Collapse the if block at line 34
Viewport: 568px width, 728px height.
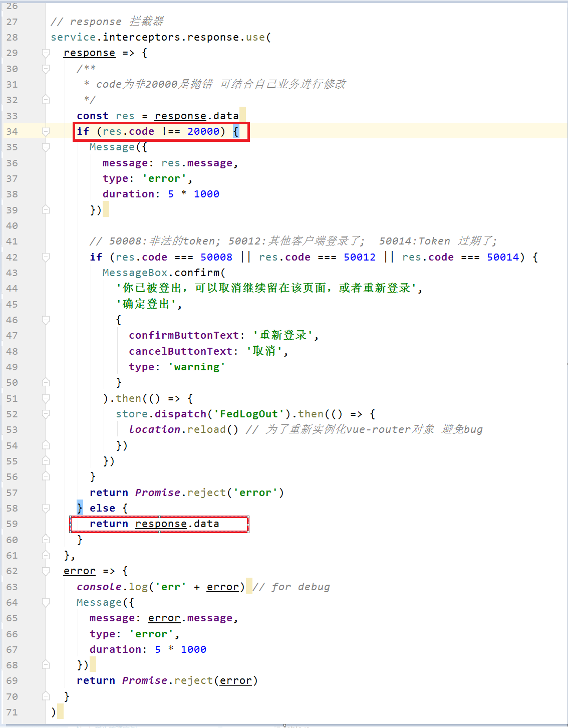[46, 131]
